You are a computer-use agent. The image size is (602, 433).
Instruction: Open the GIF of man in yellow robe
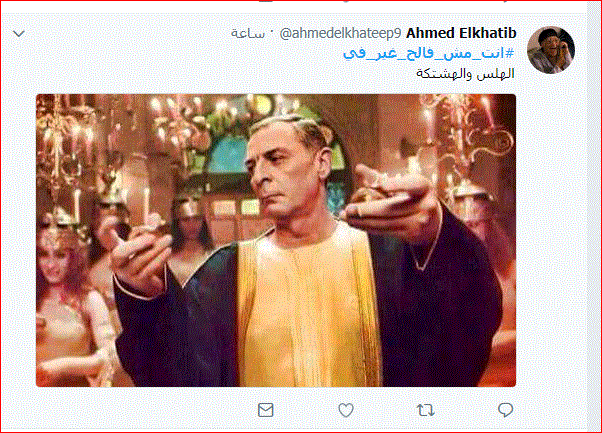coord(276,240)
